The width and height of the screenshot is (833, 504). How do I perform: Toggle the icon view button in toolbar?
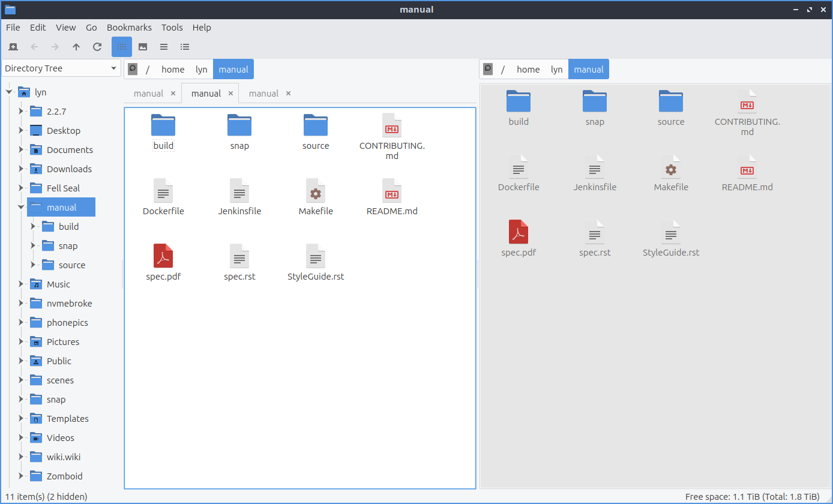tap(122, 47)
